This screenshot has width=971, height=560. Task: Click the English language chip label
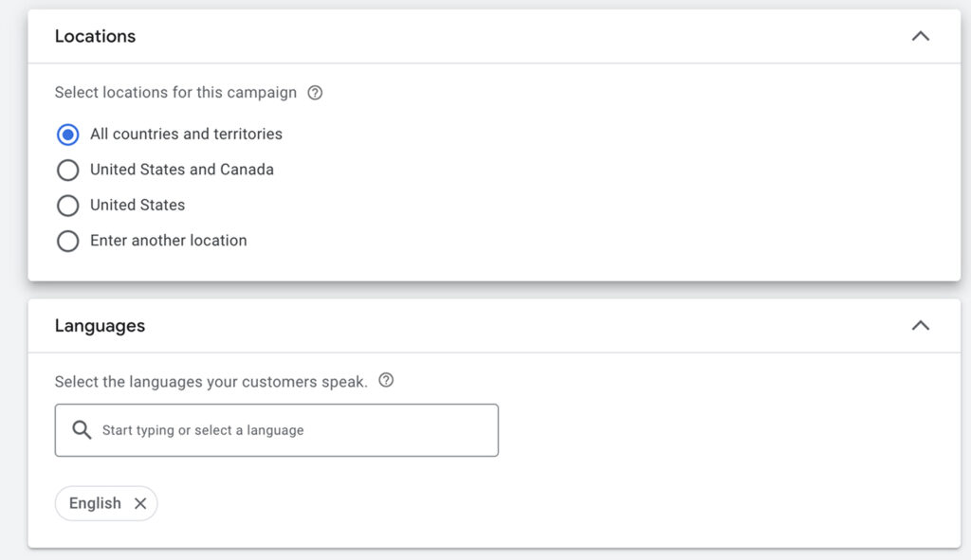coord(95,503)
